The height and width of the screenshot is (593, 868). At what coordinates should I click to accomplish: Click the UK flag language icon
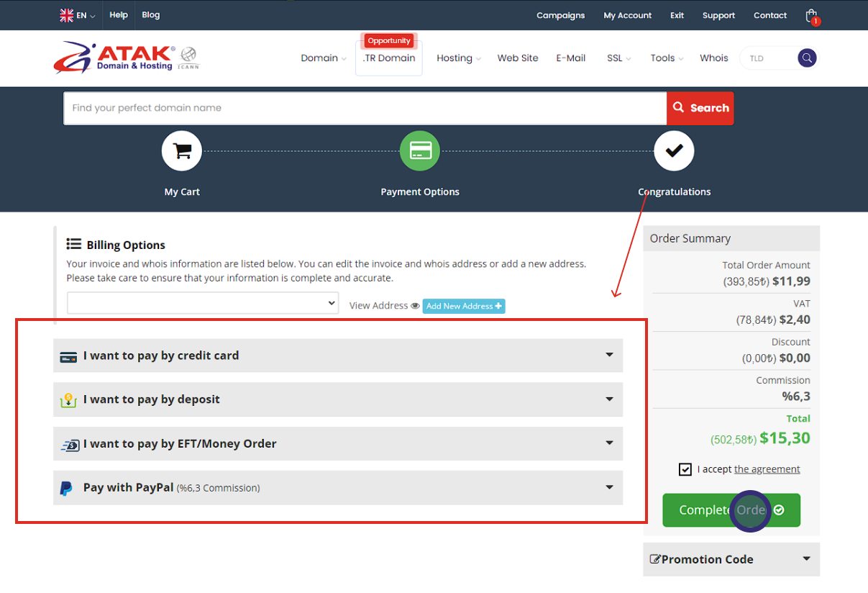click(66, 15)
